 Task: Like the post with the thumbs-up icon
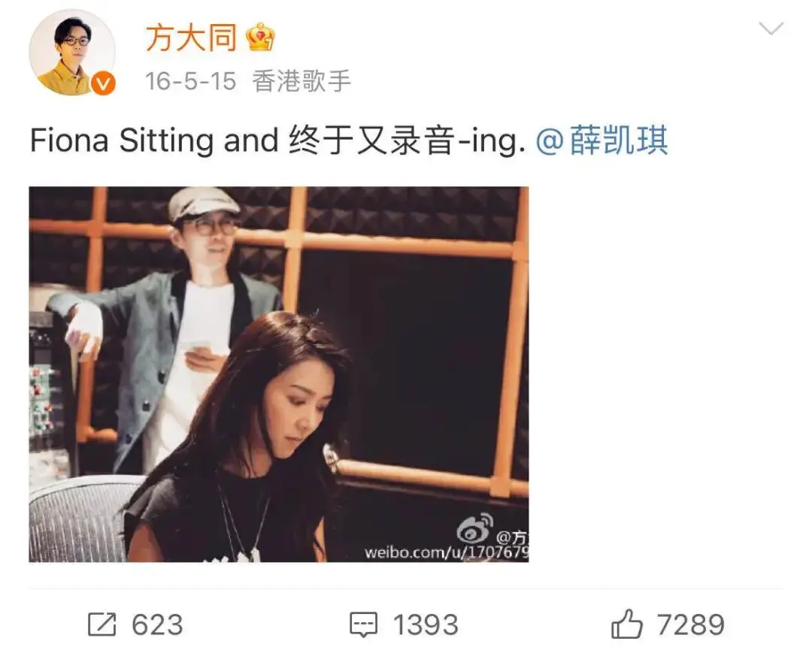(626, 624)
